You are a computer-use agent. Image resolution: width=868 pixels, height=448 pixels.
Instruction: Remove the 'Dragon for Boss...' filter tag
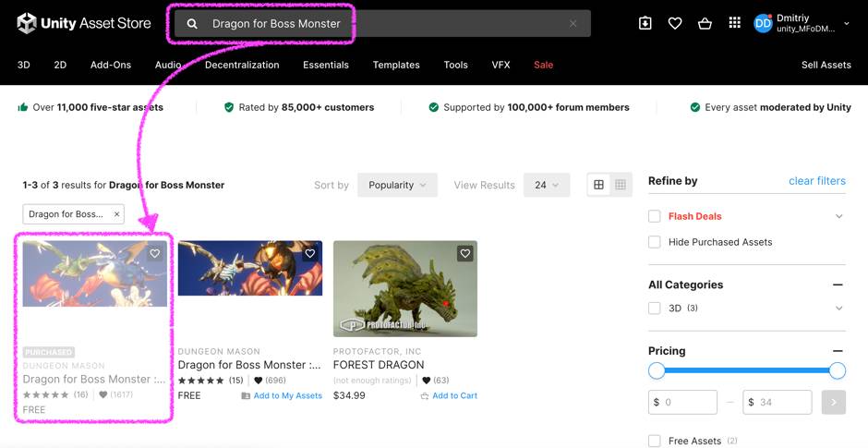pyautogui.click(x=117, y=214)
